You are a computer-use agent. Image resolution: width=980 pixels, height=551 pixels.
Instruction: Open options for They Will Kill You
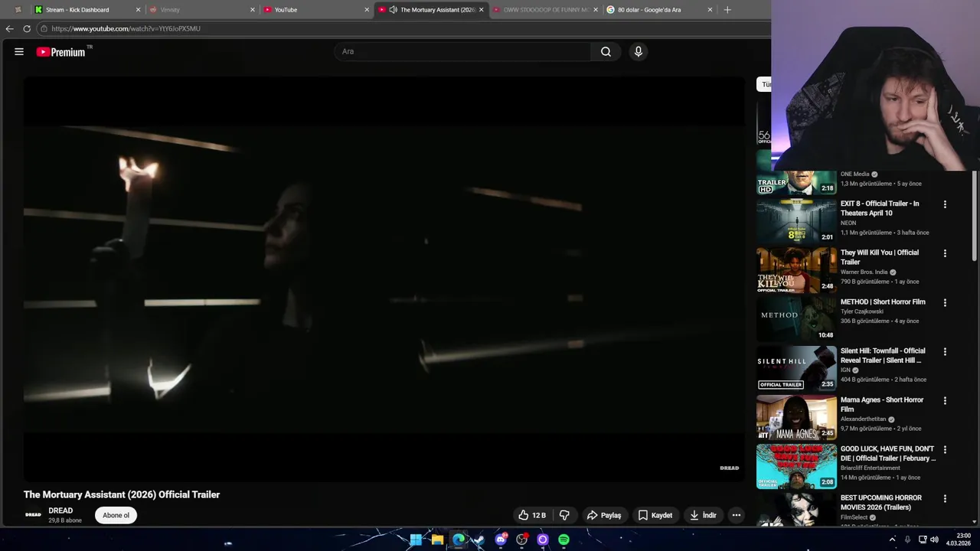tap(945, 253)
